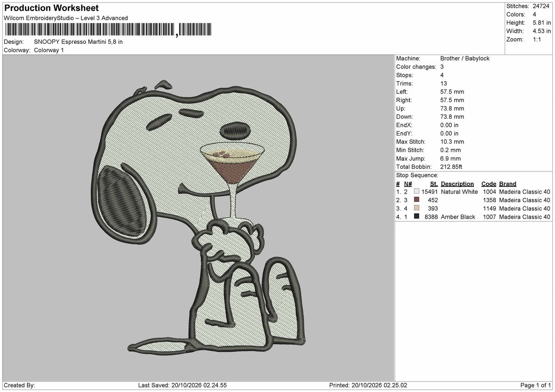This screenshot has height=392, width=555.
Task: Click thread code 1004
Action: (x=489, y=192)
